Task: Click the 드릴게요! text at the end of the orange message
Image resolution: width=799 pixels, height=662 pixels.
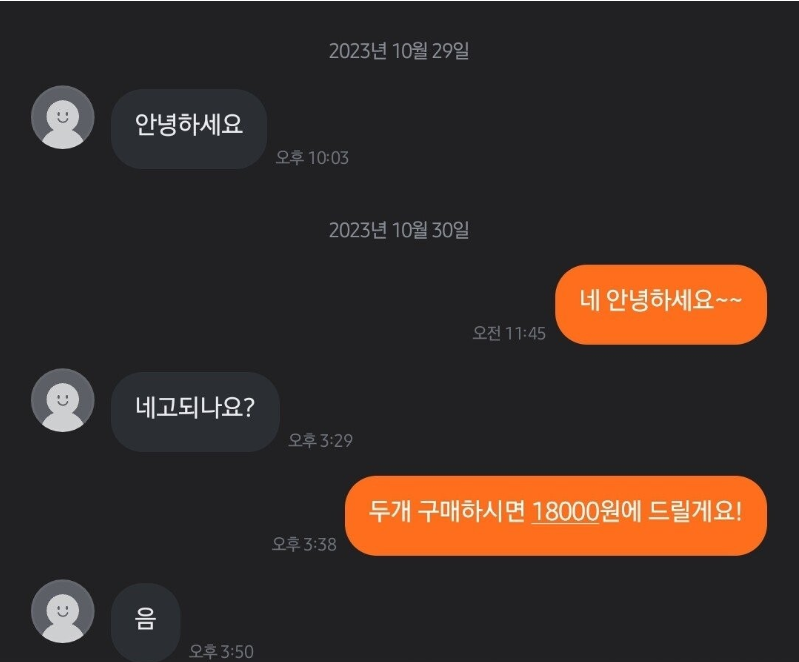Action: 695,511
